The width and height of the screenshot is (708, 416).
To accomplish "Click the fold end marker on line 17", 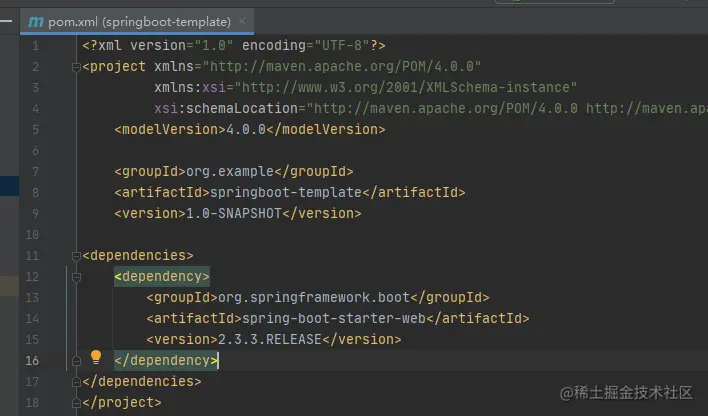I will pyautogui.click(x=76, y=382).
